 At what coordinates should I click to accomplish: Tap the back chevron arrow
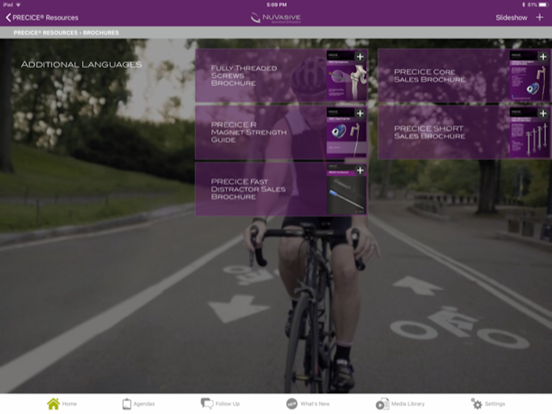point(8,18)
